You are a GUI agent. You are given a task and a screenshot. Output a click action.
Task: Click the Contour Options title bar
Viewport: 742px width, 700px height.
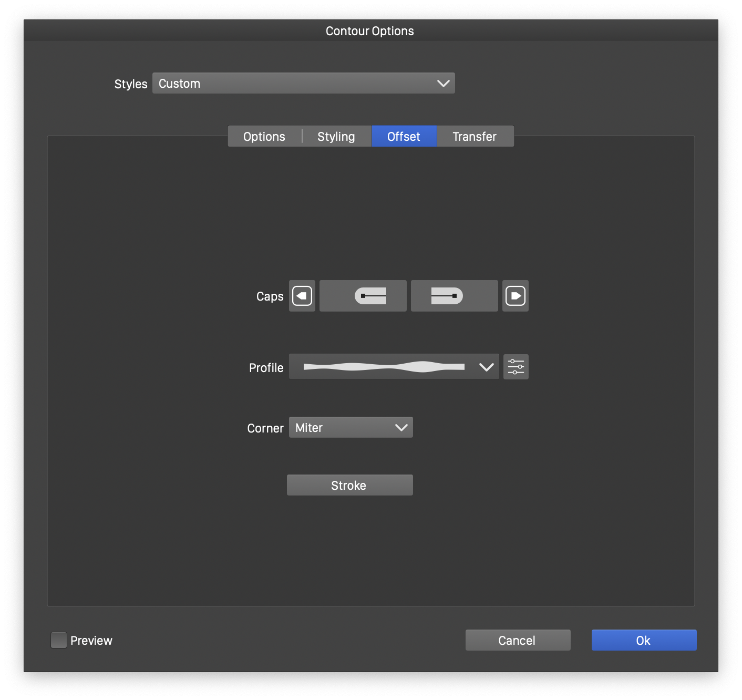tap(370, 31)
